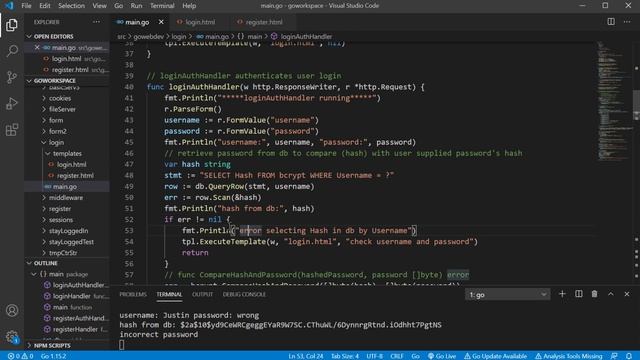Open the Explorer view in activity bar

pos(12,25)
